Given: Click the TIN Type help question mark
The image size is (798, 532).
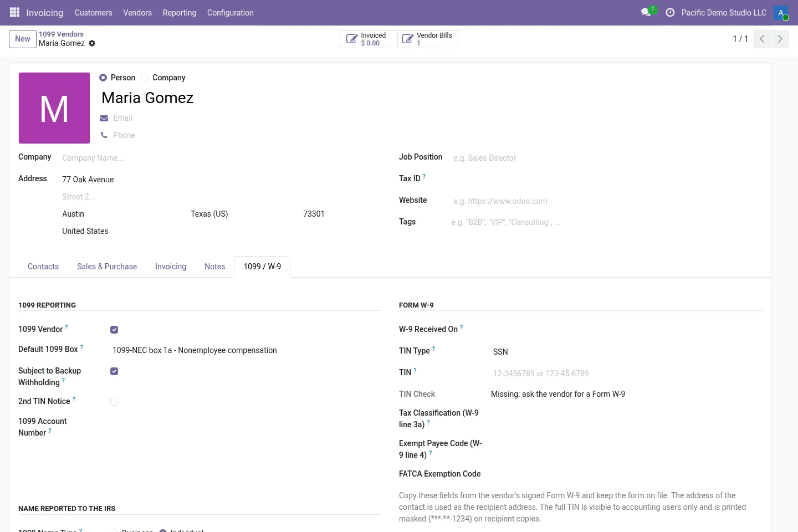Looking at the screenshot, I should 433,349.
